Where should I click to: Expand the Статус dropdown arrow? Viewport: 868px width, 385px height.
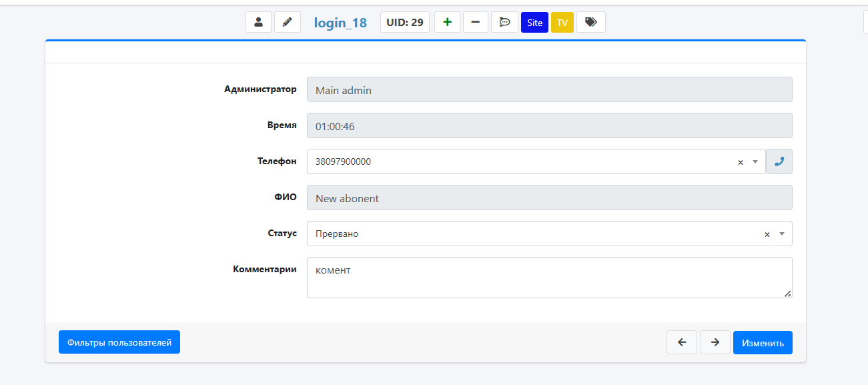tap(782, 234)
